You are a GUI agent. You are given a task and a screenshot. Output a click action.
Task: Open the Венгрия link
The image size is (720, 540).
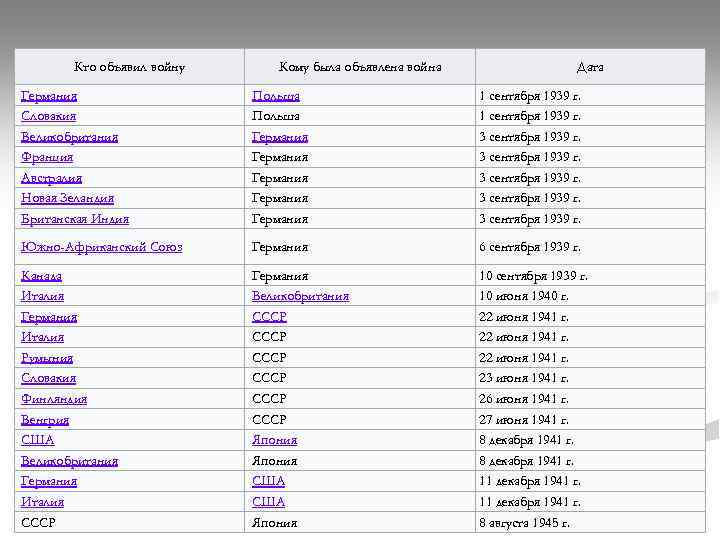(x=45, y=420)
